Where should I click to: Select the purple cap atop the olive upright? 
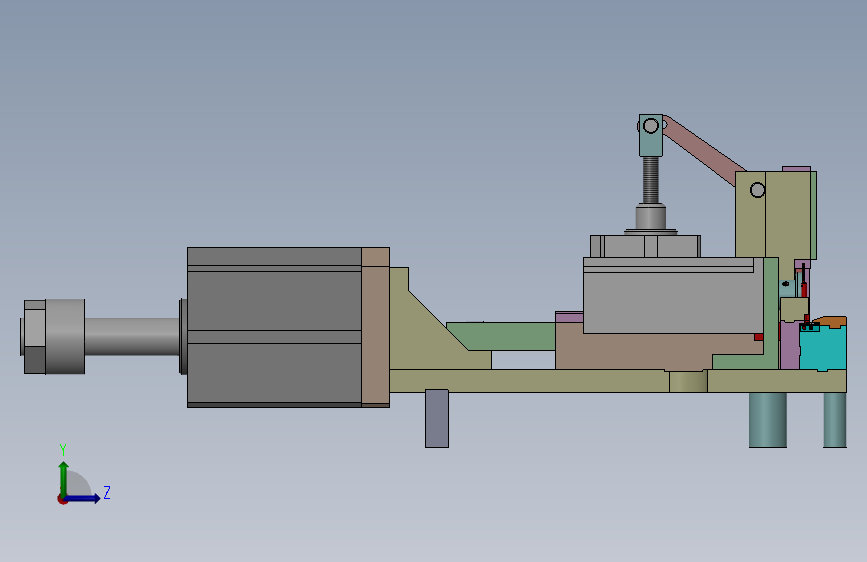click(796, 169)
